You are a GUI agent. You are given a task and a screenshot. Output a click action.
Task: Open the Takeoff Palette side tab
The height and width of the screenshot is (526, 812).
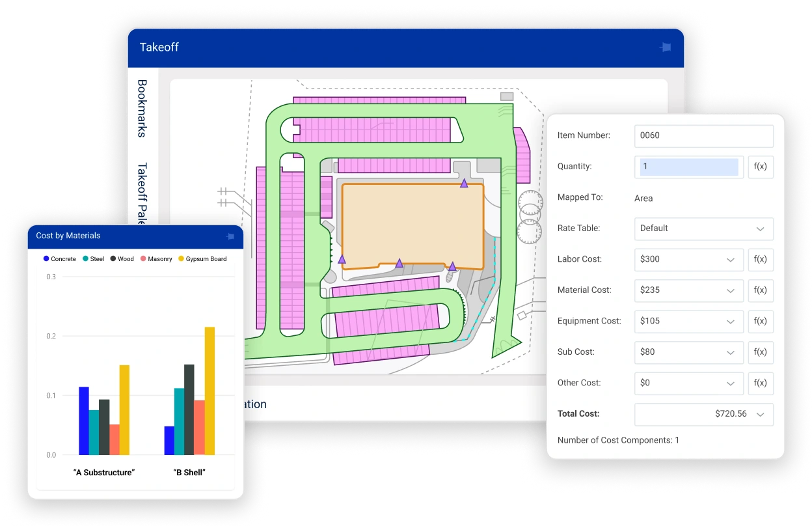tap(142, 193)
